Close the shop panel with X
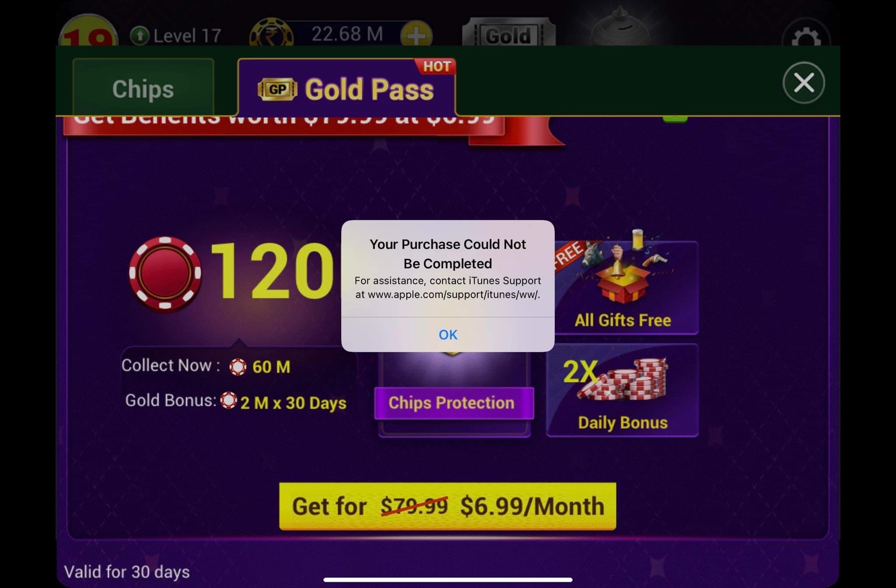This screenshot has width=896, height=588. [804, 83]
